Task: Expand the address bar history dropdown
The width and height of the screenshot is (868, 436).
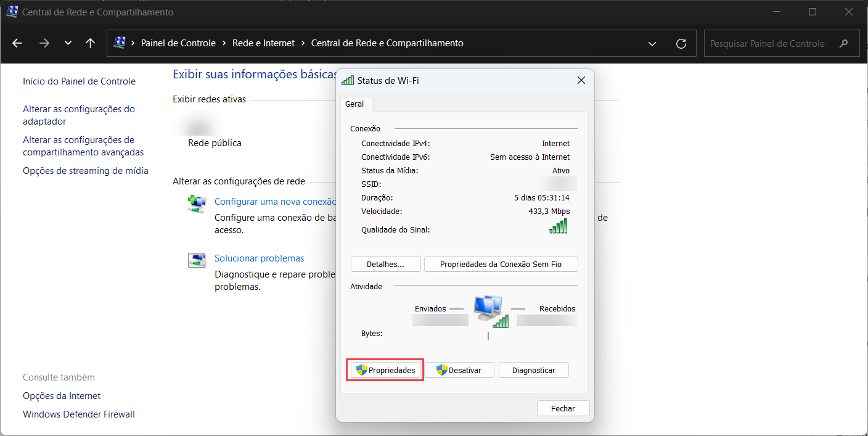Action: [652, 43]
